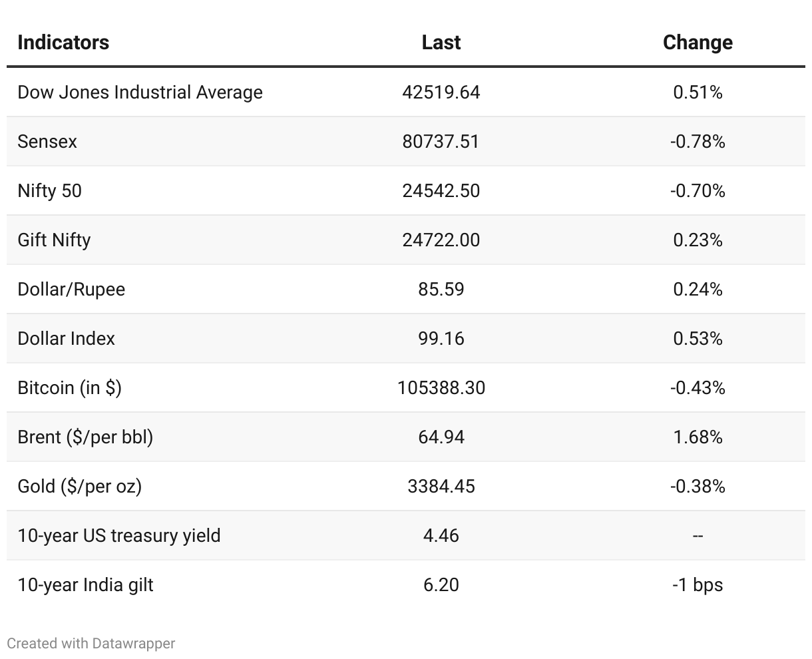The width and height of the screenshot is (812, 659).
Task: Click the Last column header
Action: (441, 43)
